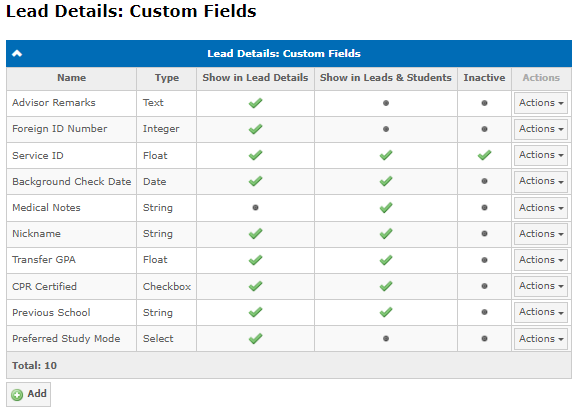
Task: Click CPR Certified's Show in Lead Details checkmark
Action: point(255,286)
